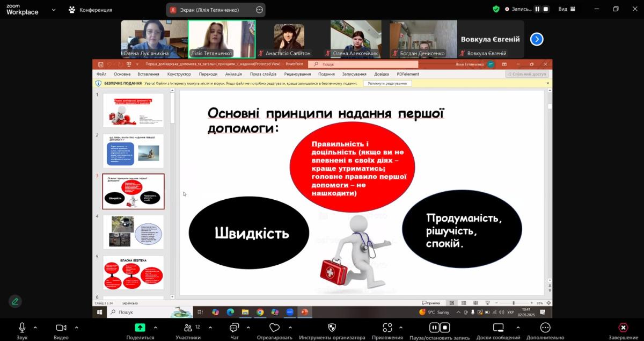Expand audio options arrow next to Звук
The height and width of the screenshot is (341, 644).
click(35, 328)
